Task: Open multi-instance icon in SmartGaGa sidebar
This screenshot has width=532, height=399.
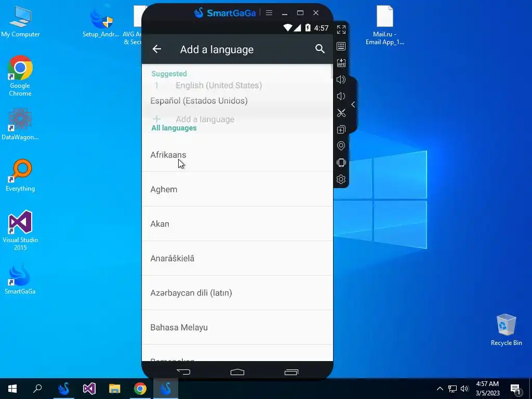Action: pyautogui.click(x=341, y=129)
